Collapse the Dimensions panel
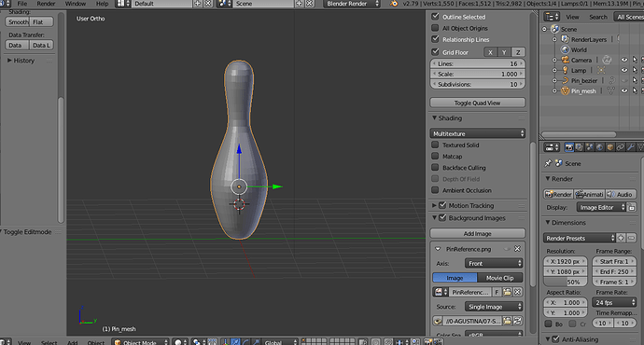644x345 pixels. click(548, 222)
